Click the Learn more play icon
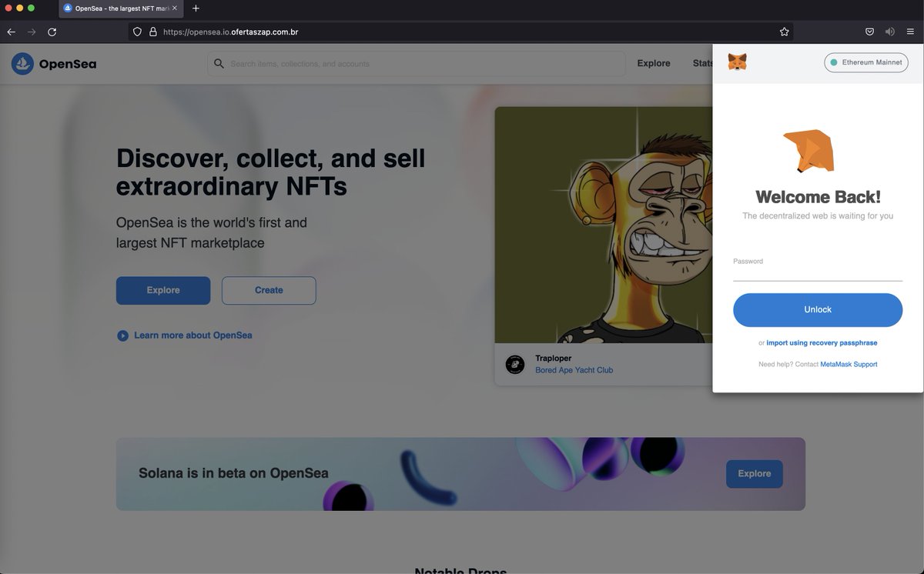The image size is (924, 574). coord(122,335)
